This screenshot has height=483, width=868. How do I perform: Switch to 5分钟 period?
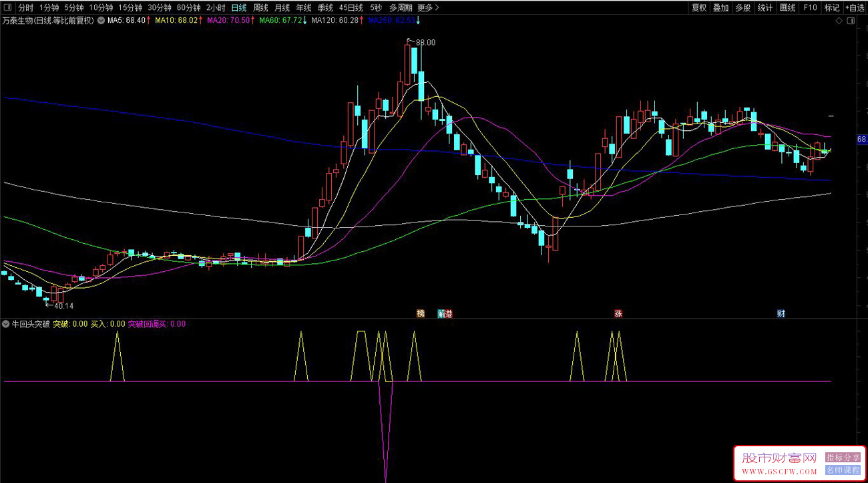click(x=74, y=8)
